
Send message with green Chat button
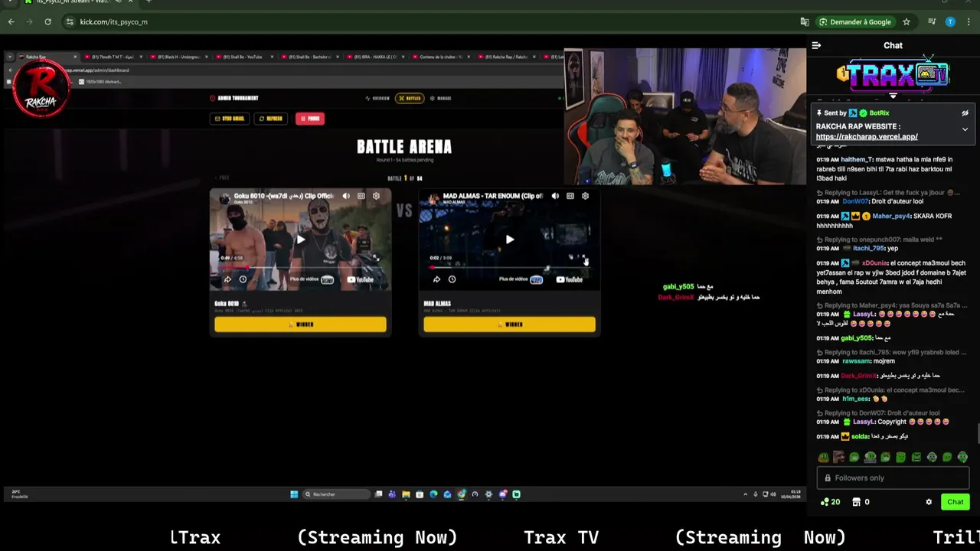pyautogui.click(x=955, y=502)
